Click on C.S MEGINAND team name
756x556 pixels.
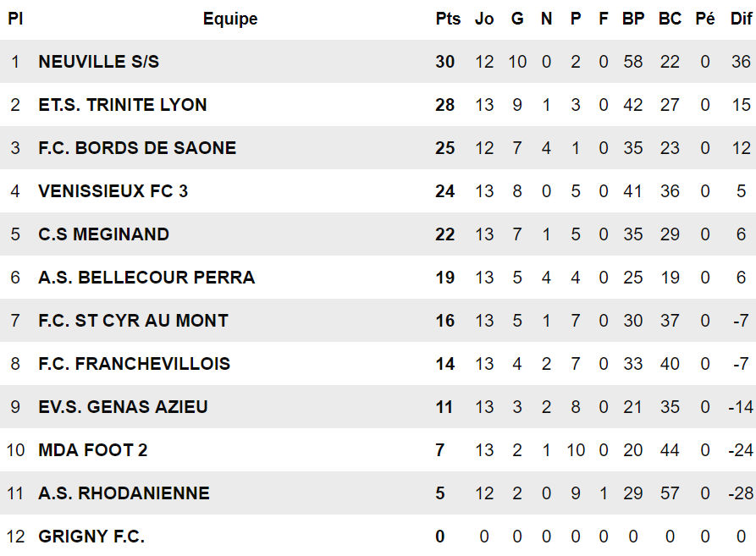(x=103, y=234)
